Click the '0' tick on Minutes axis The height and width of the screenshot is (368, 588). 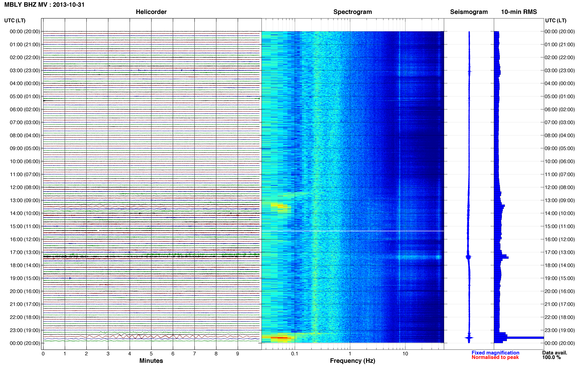tap(43, 354)
